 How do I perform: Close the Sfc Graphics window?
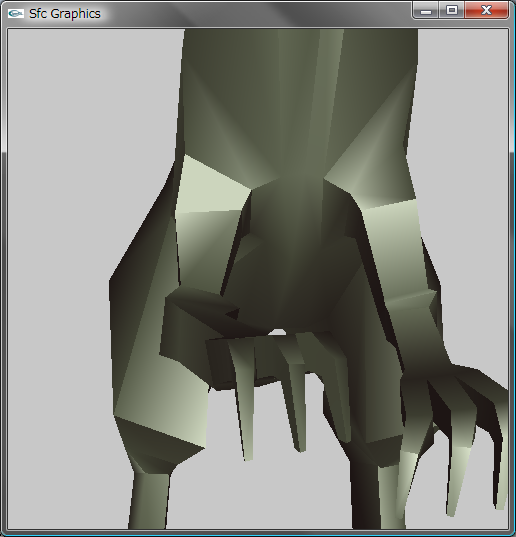click(486, 11)
